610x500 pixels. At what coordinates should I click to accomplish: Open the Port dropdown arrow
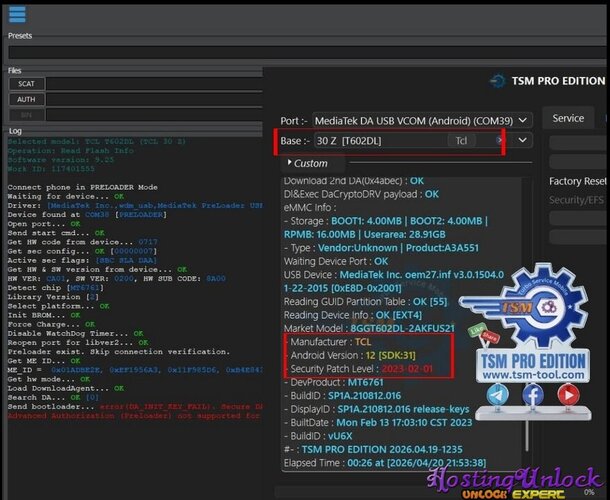click(x=523, y=120)
